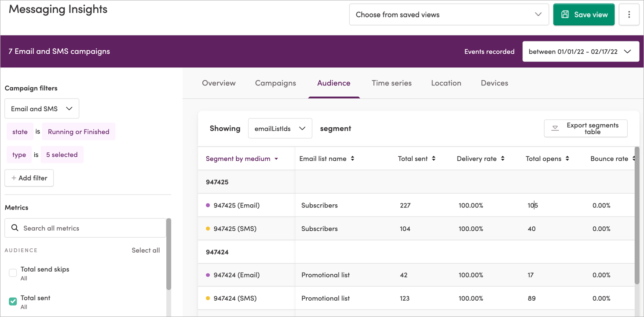Open the three-dot more options menu
The image size is (644, 317).
[x=629, y=15]
